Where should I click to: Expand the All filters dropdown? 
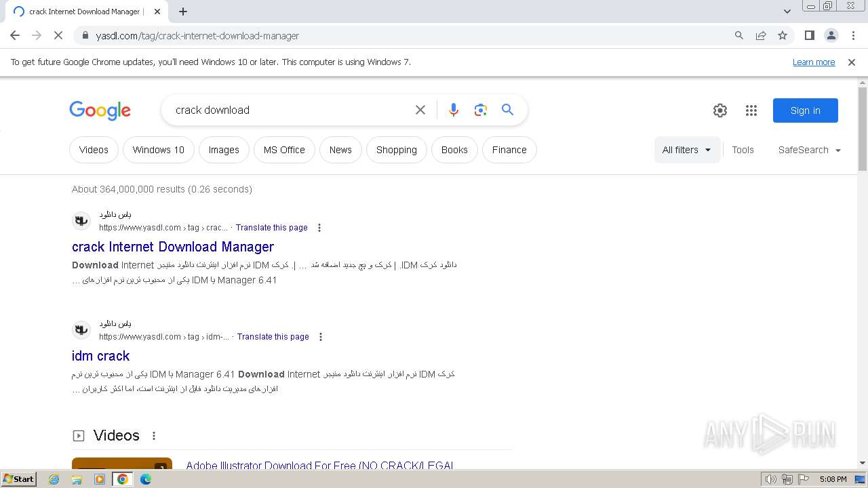coord(687,150)
